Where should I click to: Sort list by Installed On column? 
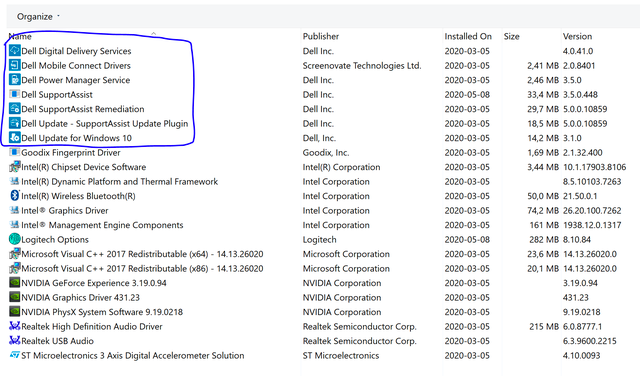[468, 36]
